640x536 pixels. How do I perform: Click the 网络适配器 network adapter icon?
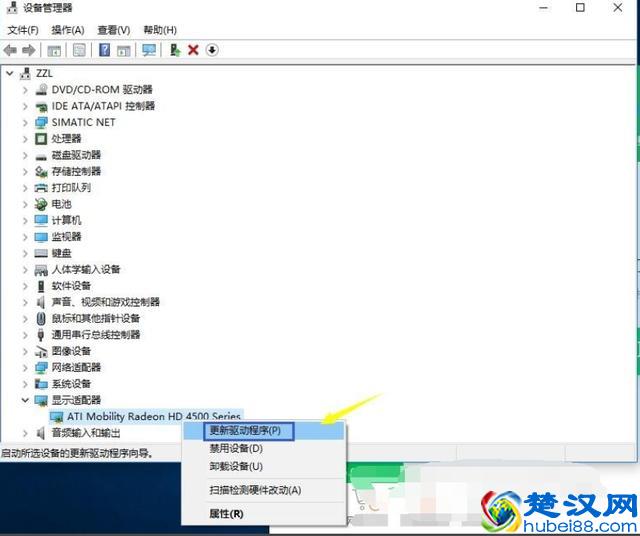[41, 367]
